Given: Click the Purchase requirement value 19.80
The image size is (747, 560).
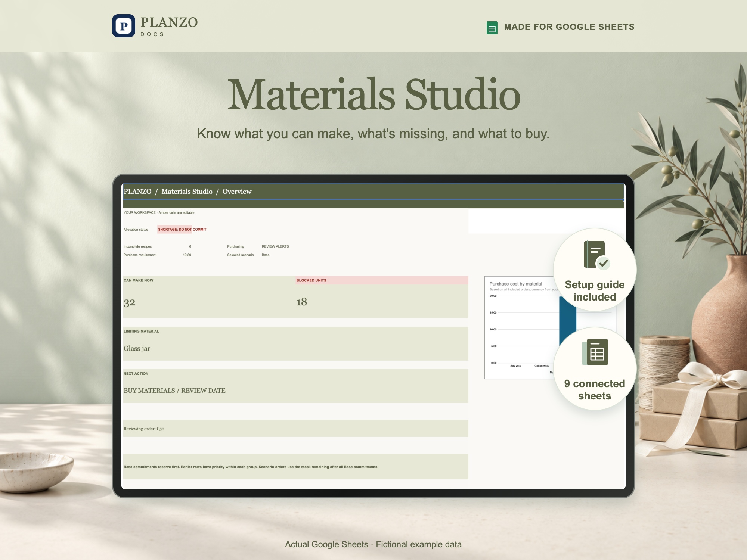Looking at the screenshot, I should 187,255.
